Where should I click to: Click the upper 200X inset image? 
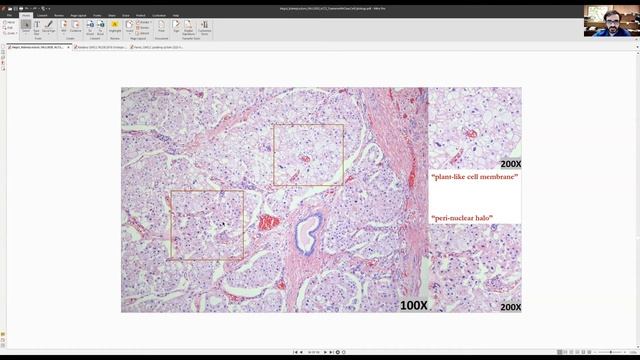click(475, 128)
